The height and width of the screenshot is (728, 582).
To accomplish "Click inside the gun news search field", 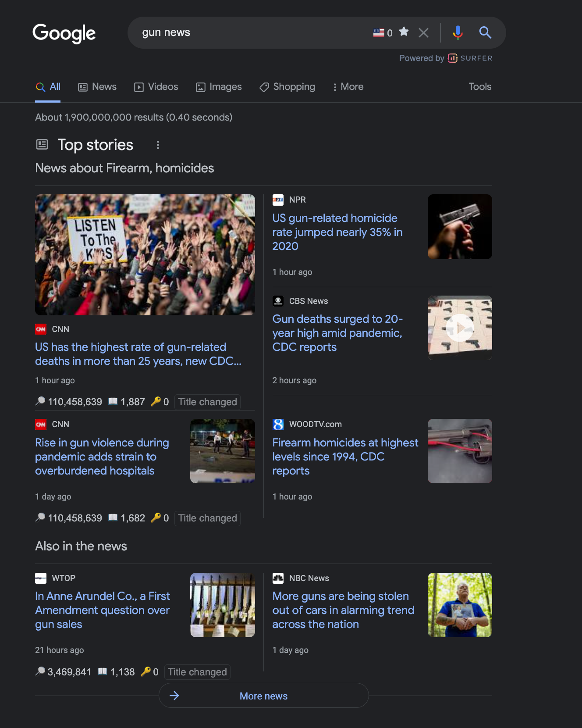I will click(x=254, y=32).
